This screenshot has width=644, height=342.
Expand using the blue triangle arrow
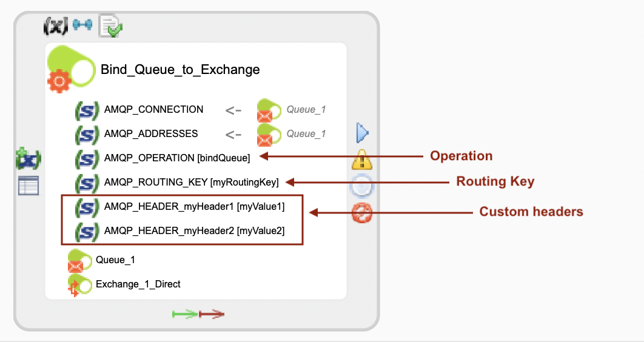pos(363,132)
